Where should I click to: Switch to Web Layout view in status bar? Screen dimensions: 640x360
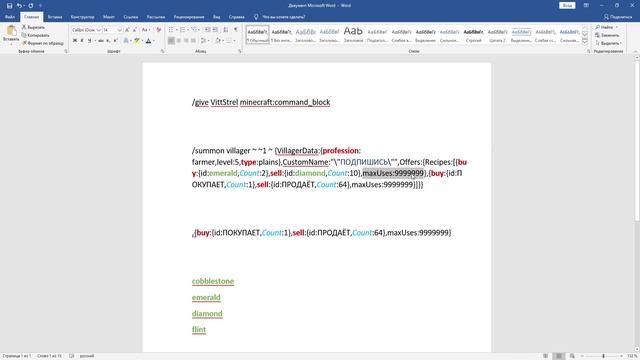pyautogui.click(x=572, y=356)
